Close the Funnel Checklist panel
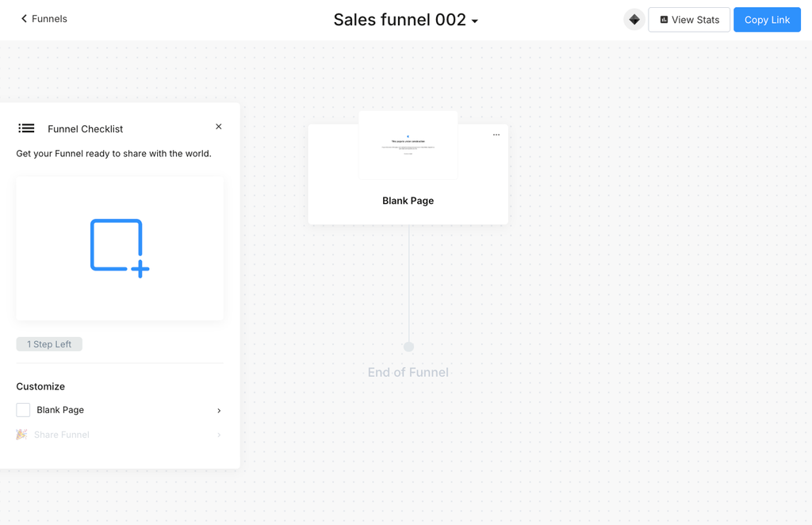Screen dimensions: 812x525 [219, 126]
